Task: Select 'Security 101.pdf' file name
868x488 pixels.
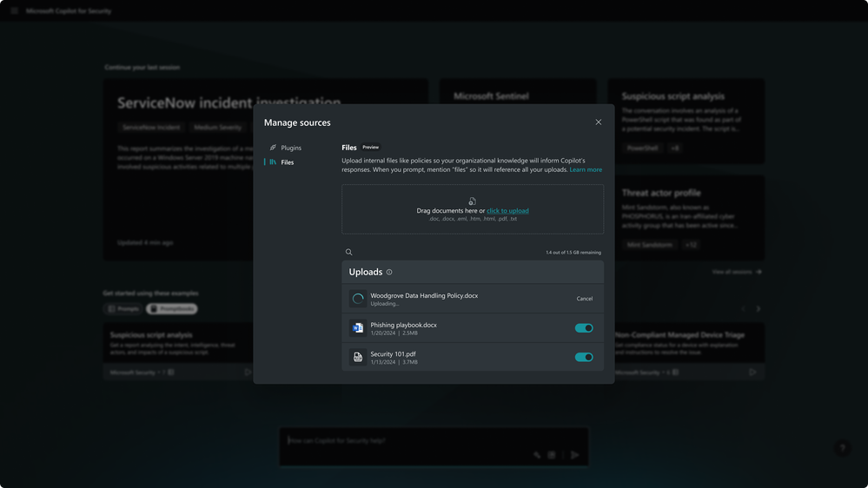Action: pyautogui.click(x=393, y=354)
